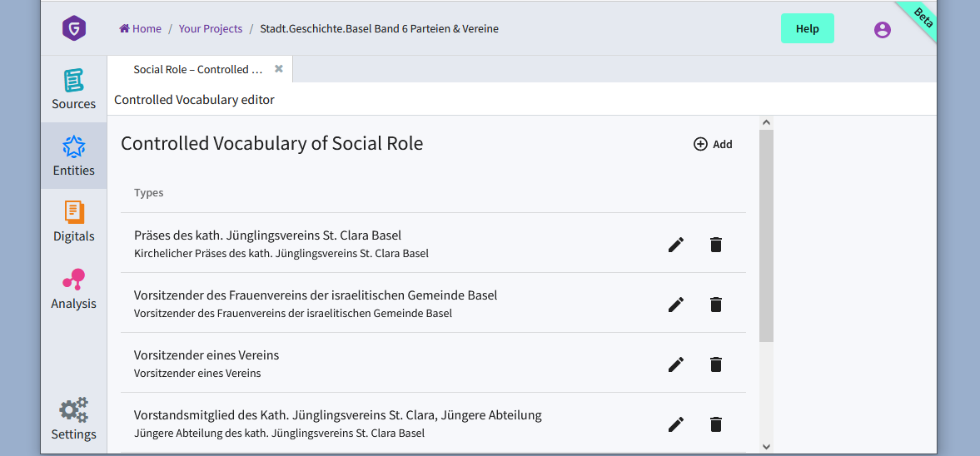The image size is (980, 456).
Task: Select the Social Role – Controlled tab
Action: [x=198, y=69]
